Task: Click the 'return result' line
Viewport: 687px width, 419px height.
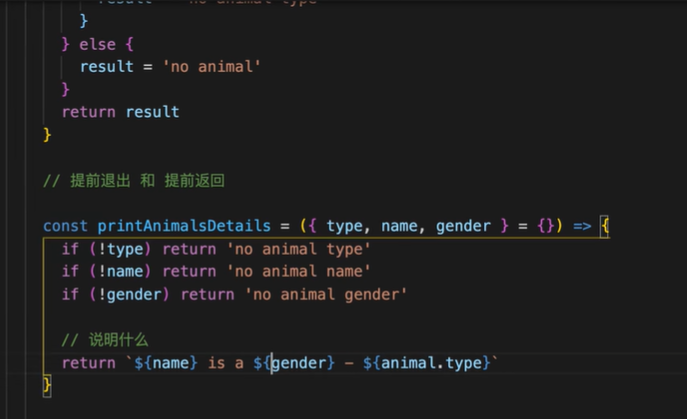Action: [x=120, y=112]
